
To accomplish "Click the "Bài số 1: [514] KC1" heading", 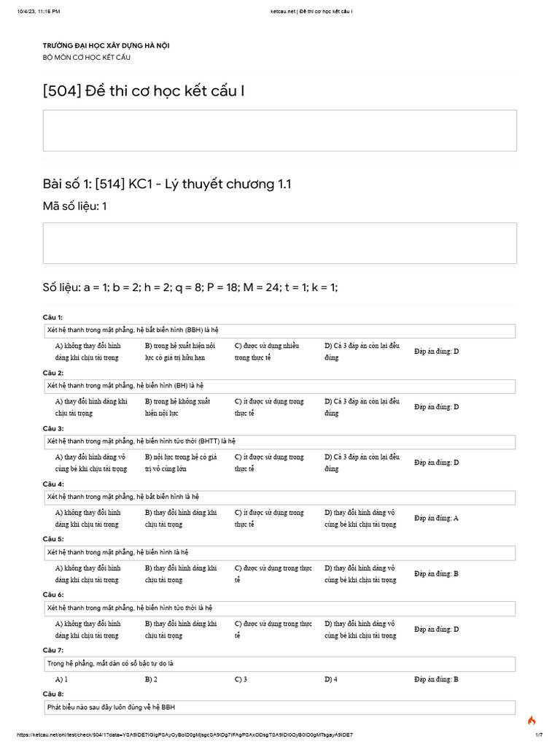I will pyautogui.click(x=167, y=184).
